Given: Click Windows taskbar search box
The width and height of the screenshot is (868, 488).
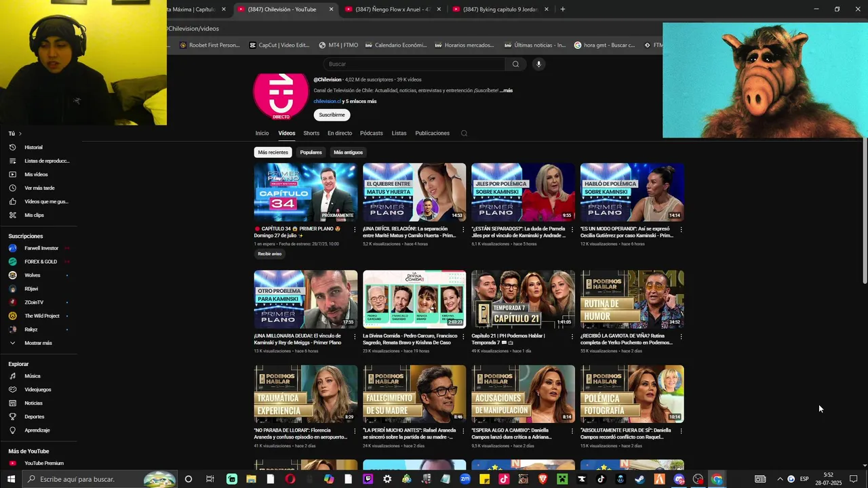Looking at the screenshot, I should (x=100, y=479).
